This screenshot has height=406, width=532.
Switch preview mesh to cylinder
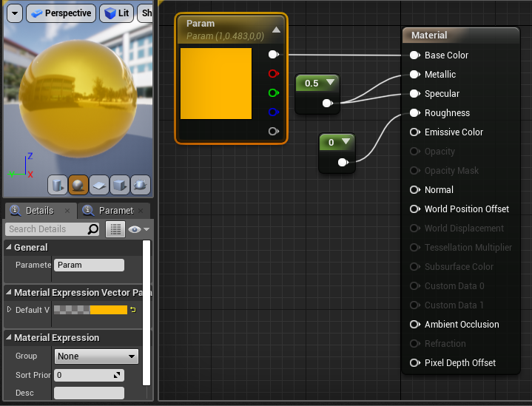pyautogui.click(x=58, y=184)
